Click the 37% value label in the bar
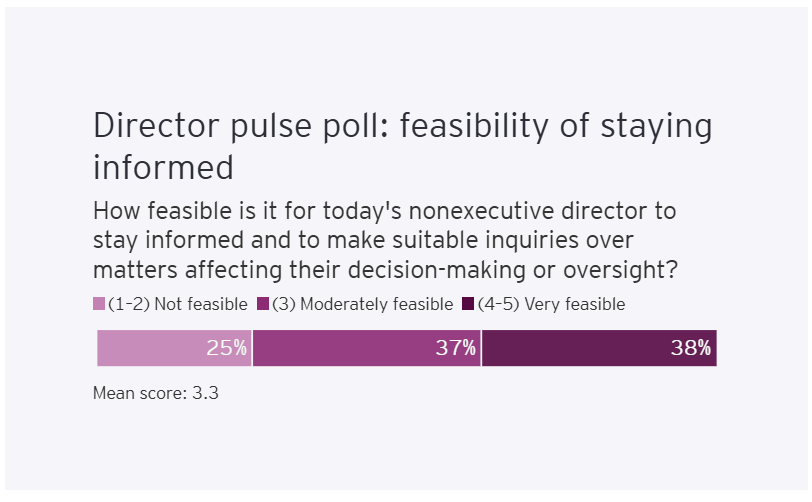812x502 pixels. [x=455, y=348]
